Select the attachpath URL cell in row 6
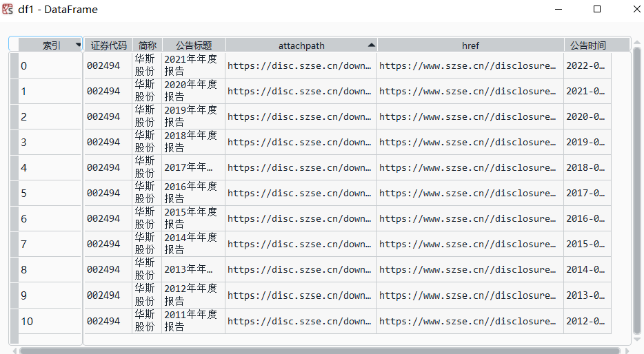This screenshot has height=354, width=644. [x=301, y=218]
